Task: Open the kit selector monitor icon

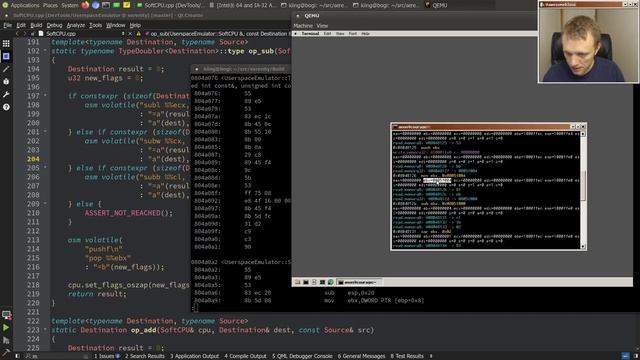Action: (6, 315)
